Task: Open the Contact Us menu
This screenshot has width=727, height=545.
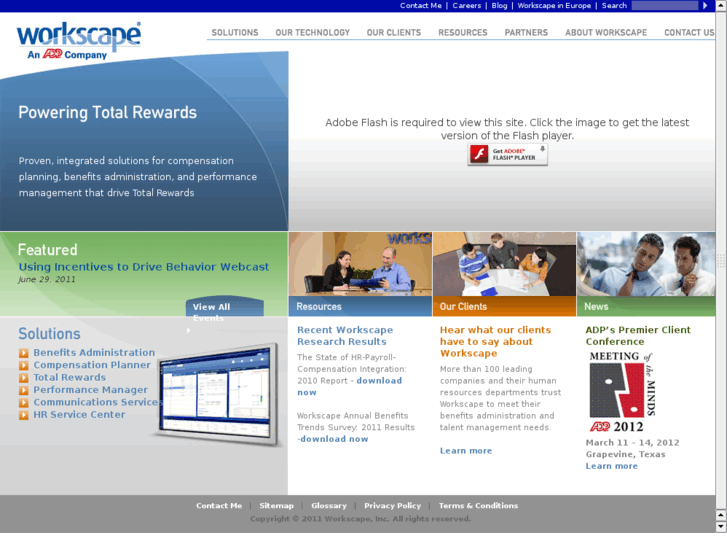Action: pyautogui.click(x=689, y=32)
